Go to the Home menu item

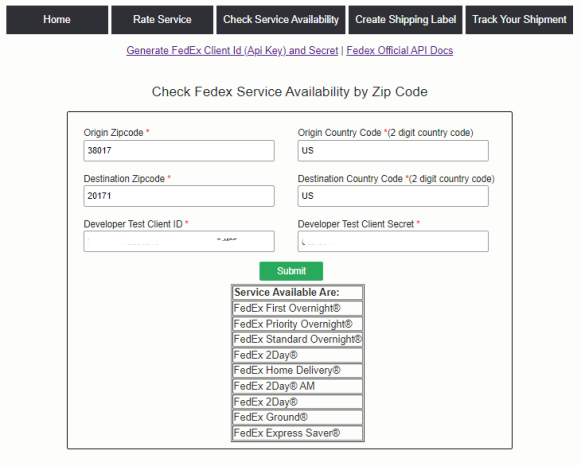click(x=57, y=20)
